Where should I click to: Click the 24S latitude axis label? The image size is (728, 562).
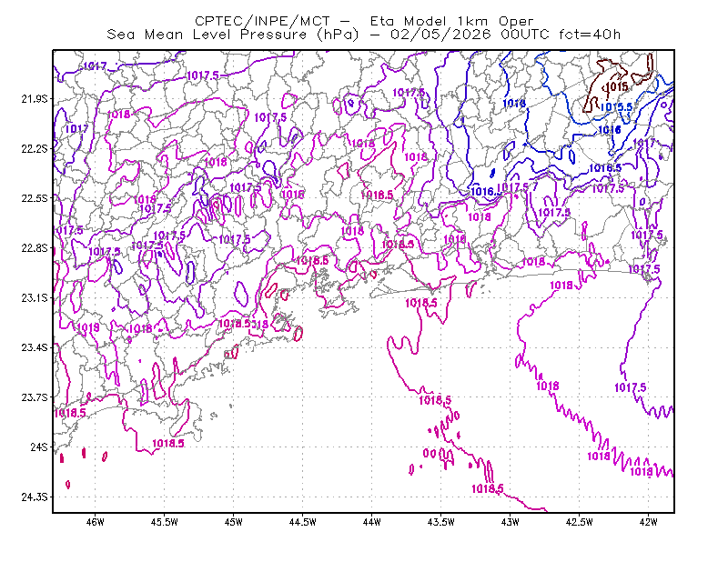point(39,447)
